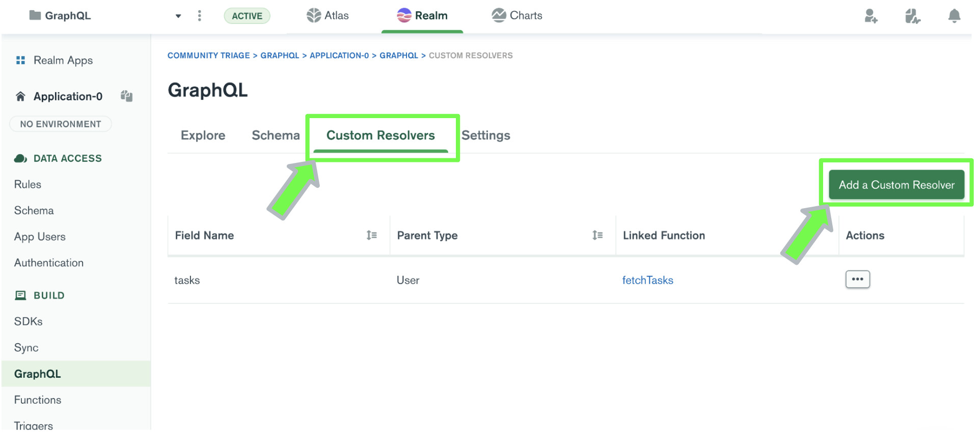Expand the GraphQL project dropdown arrow
This screenshot has width=980, height=447.
178,16
